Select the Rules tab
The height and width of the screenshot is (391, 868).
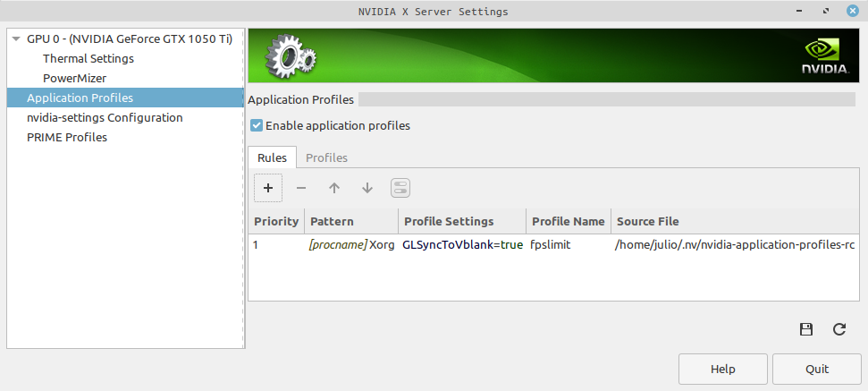tap(272, 157)
